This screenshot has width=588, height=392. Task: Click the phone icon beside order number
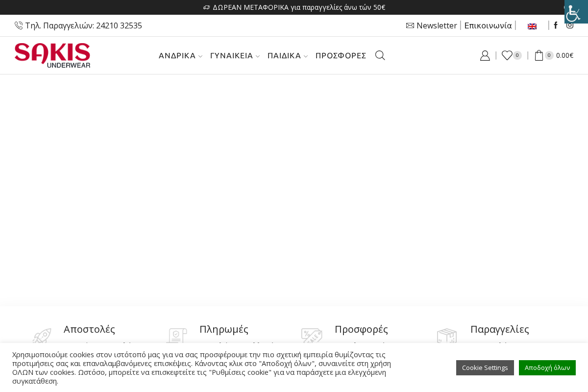pos(19,25)
